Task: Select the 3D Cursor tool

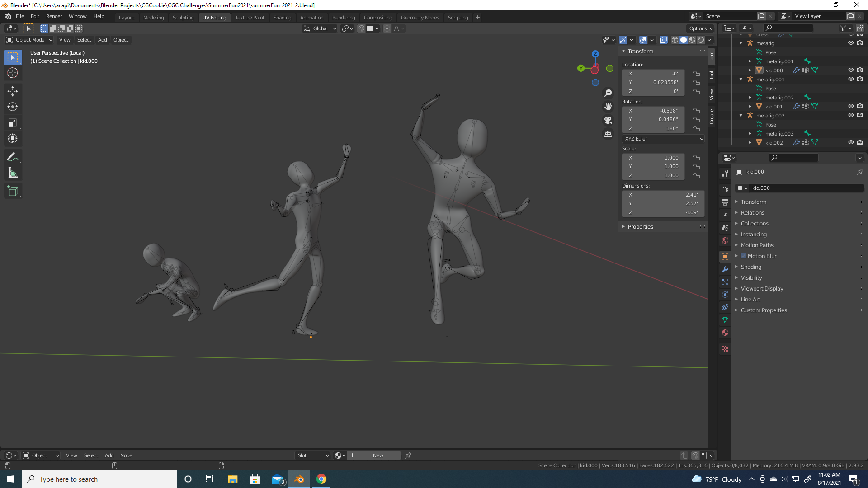Action: [13, 73]
